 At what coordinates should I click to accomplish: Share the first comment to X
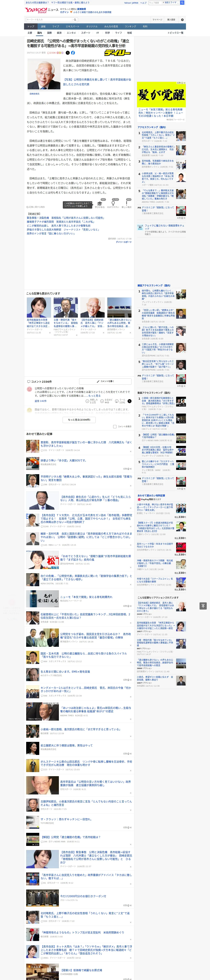(x=130, y=401)
